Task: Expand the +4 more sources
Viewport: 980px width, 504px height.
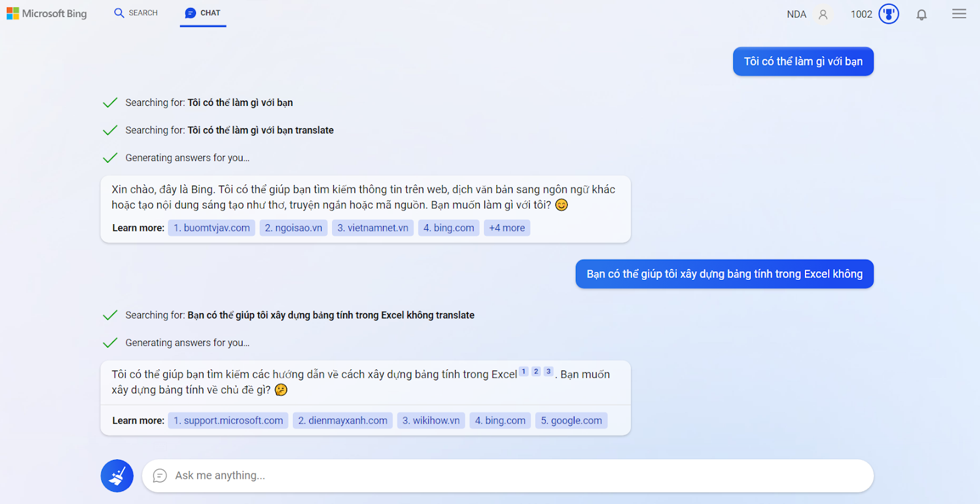Action: [507, 228]
